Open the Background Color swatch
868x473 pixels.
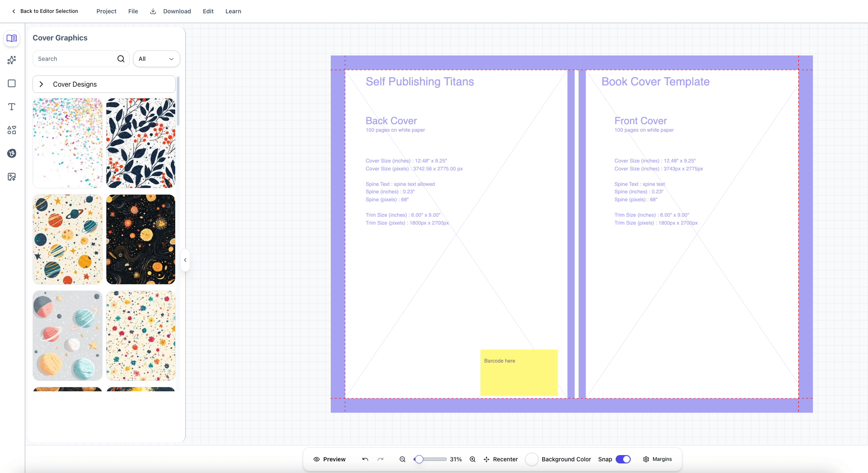(532, 459)
